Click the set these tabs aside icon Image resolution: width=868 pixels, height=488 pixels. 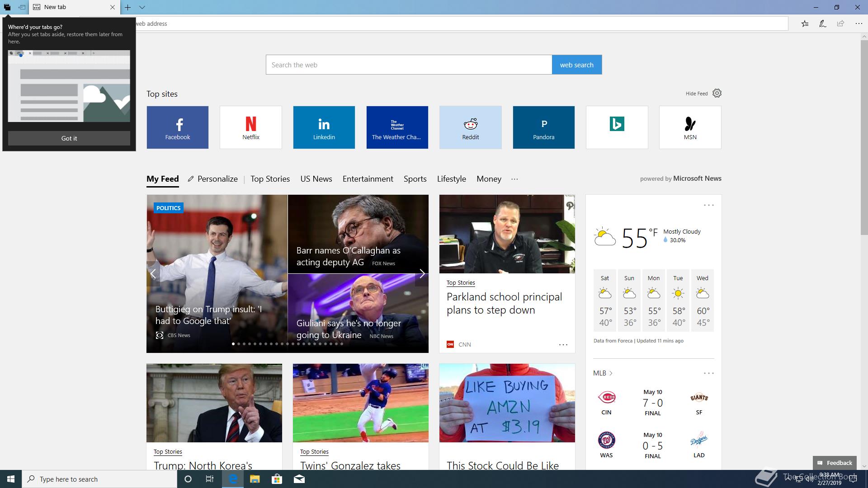click(x=21, y=7)
